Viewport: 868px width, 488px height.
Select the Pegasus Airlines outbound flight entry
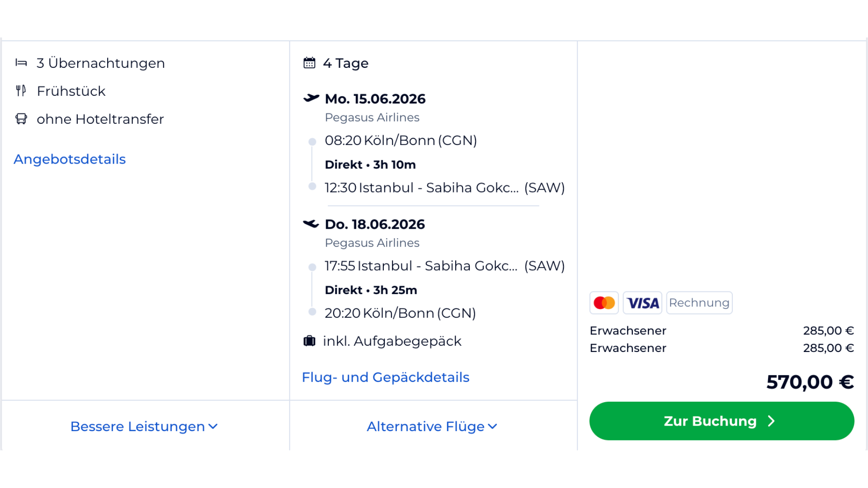coord(372,117)
